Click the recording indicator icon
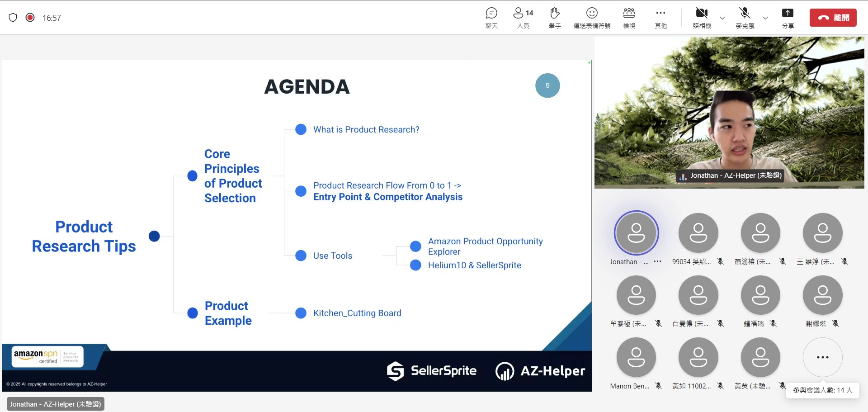Viewport: 868px width, 412px height. [x=30, y=18]
